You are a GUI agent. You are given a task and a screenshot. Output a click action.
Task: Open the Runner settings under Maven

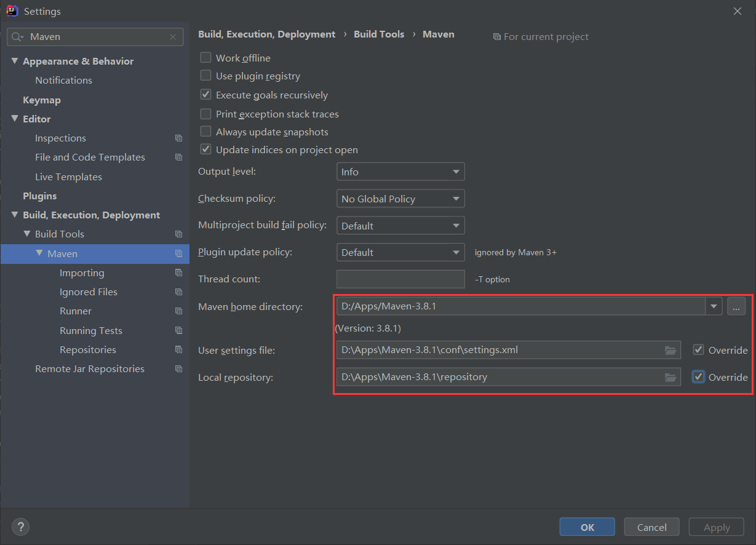click(x=76, y=311)
